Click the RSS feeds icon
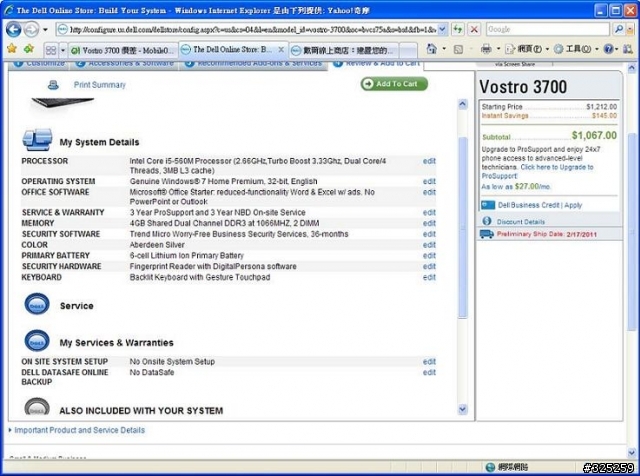 point(458,49)
